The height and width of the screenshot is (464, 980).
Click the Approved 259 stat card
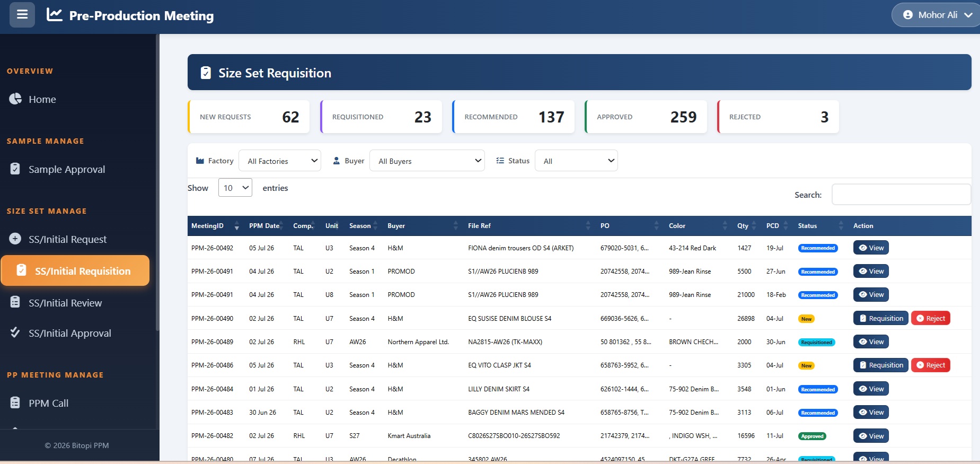tap(646, 117)
